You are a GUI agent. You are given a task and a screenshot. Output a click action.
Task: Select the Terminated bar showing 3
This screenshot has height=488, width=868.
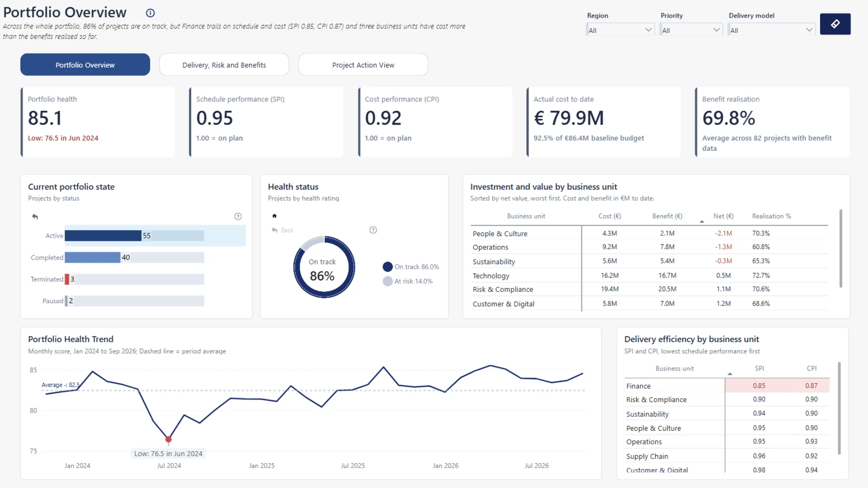67,279
